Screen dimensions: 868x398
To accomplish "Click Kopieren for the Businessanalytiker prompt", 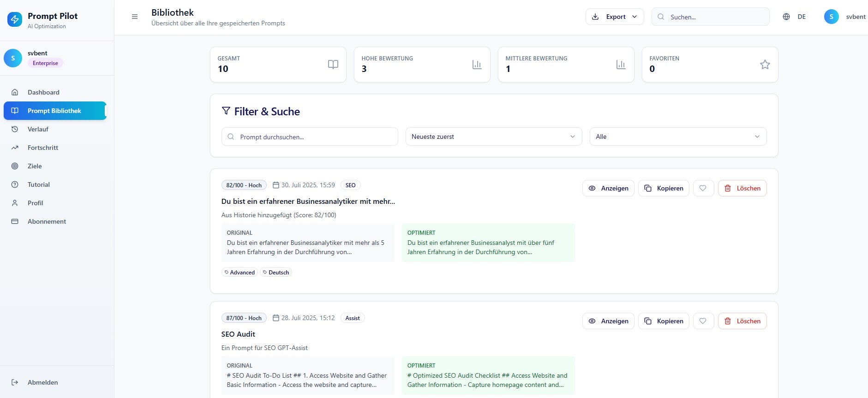I will point(664,188).
